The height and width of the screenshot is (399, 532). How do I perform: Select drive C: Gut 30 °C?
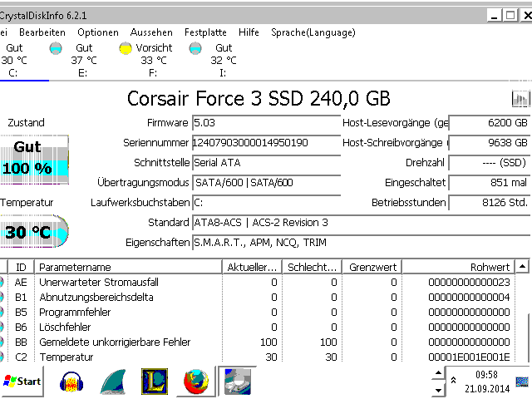tap(14, 61)
